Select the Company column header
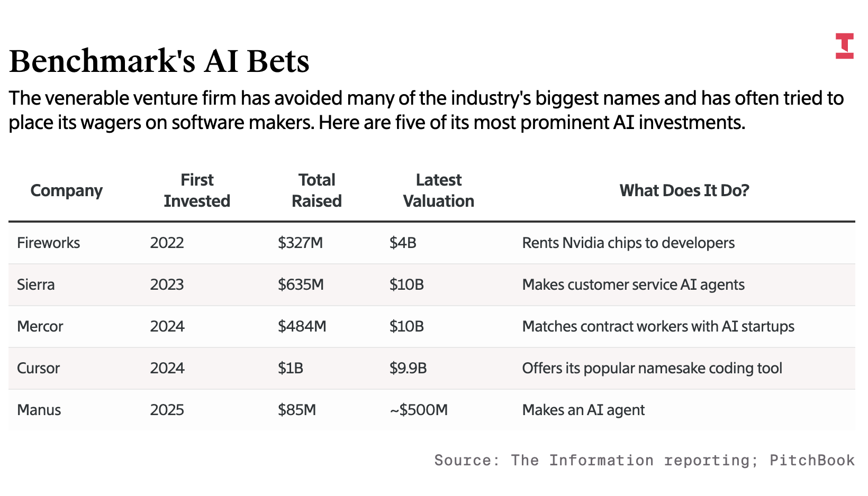Viewport: 868px width, 496px height. point(66,190)
